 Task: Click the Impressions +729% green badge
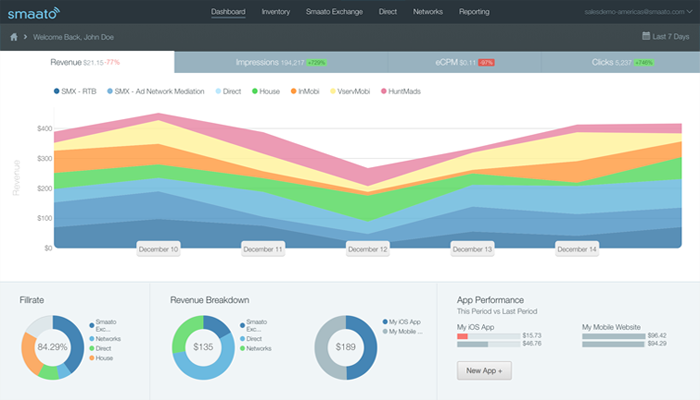coord(317,62)
